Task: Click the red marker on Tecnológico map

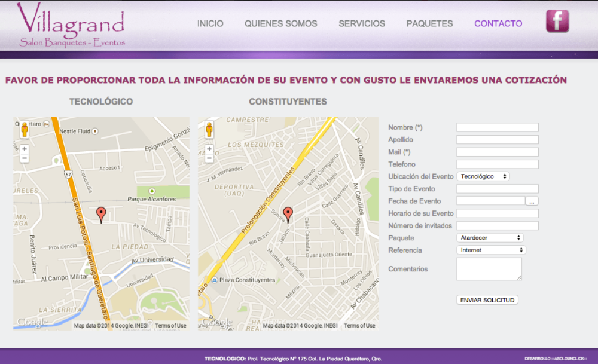Action: coord(102,213)
